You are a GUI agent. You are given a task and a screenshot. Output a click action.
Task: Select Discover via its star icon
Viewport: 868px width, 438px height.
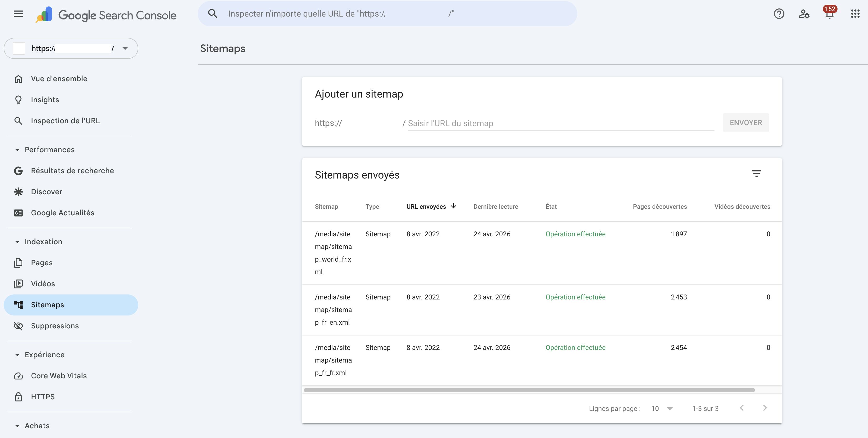(19, 191)
